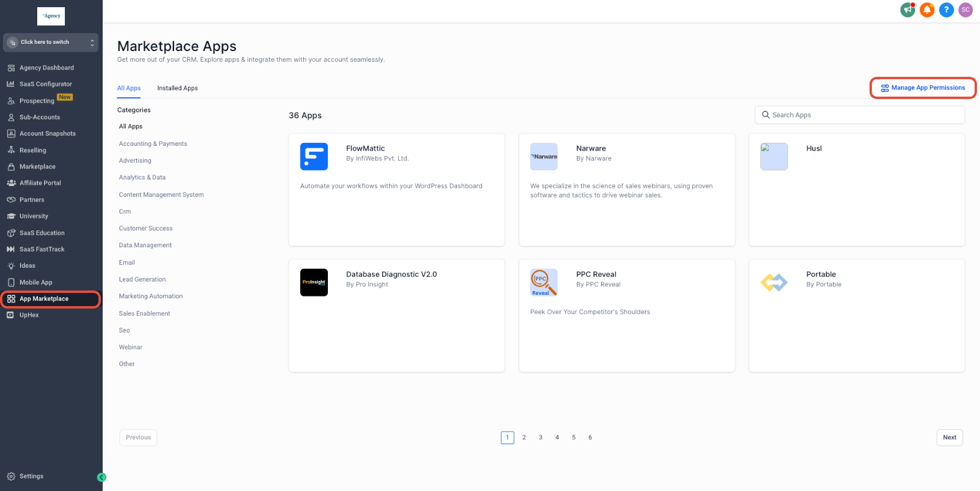Open the SC user profile avatar

click(966, 10)
